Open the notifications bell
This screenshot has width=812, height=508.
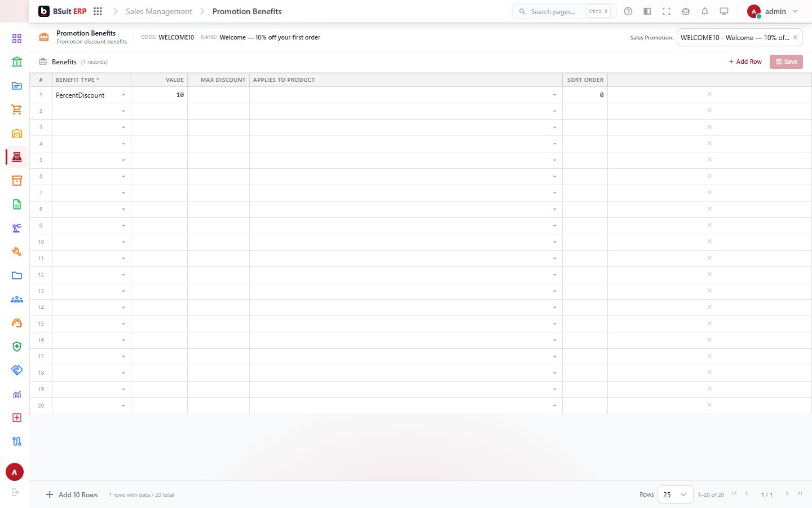coord(705,11)
